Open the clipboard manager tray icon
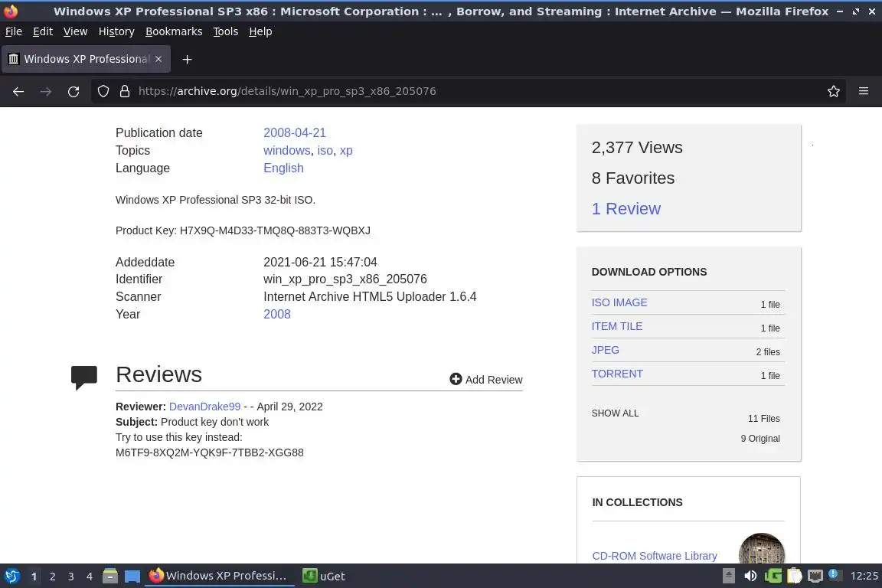 pyautogui.click(x=794, y=576)
